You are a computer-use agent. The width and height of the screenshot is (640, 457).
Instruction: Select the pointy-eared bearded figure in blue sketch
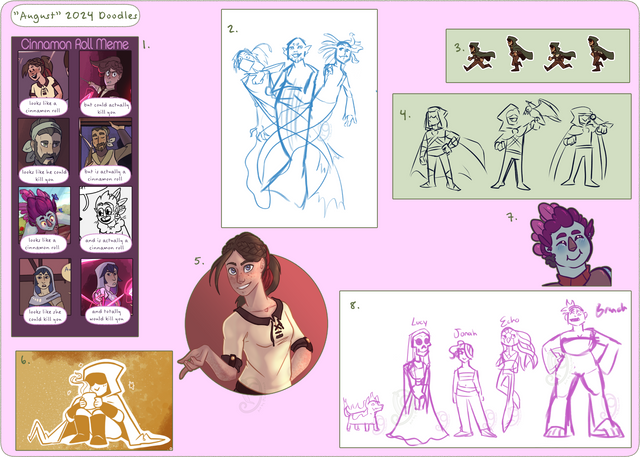(x=296, y=122)
